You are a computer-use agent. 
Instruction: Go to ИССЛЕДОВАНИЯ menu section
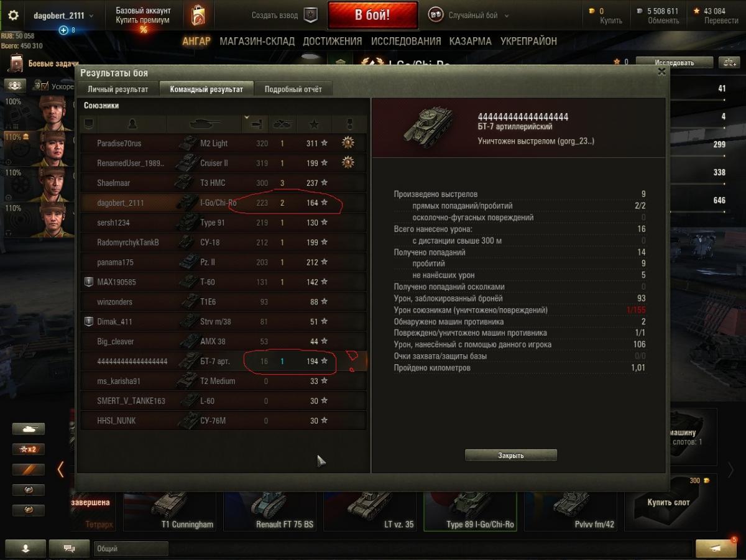(406, 41)
